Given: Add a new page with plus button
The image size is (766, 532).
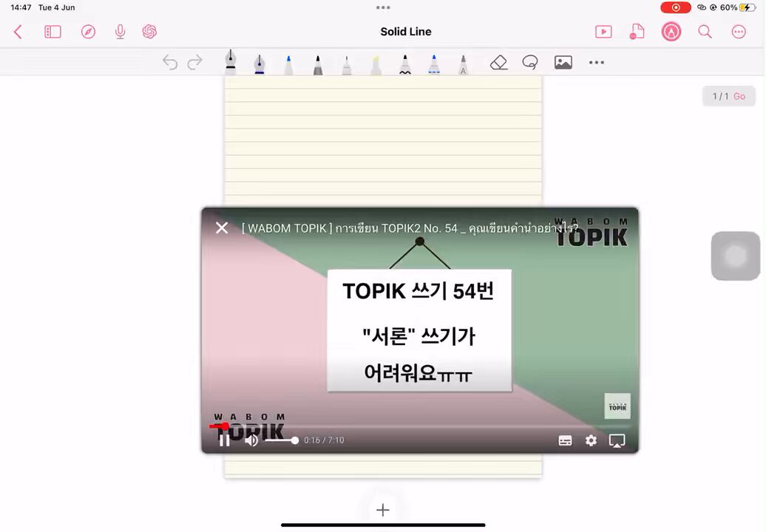Looking at the screenshot, I should (x=383, y=510).
